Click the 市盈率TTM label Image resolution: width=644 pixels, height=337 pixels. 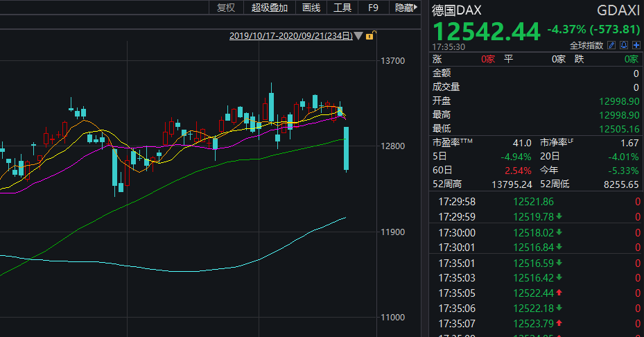452,142
